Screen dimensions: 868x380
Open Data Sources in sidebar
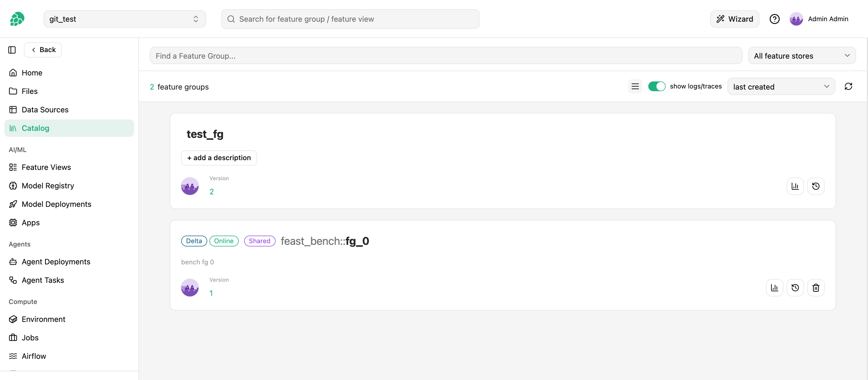click(x=69, y=110)
